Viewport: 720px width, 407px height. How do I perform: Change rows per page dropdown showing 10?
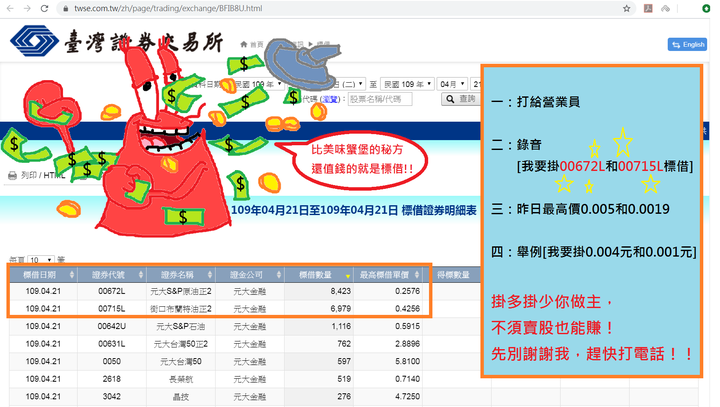tap(40, 260)
